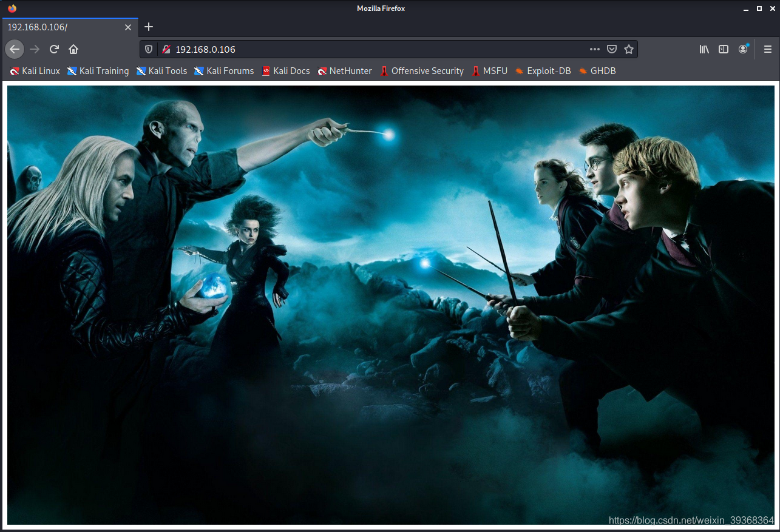Open the Kali Forums bookmark
Screen dimensions: 780x532
pos(224,71)
